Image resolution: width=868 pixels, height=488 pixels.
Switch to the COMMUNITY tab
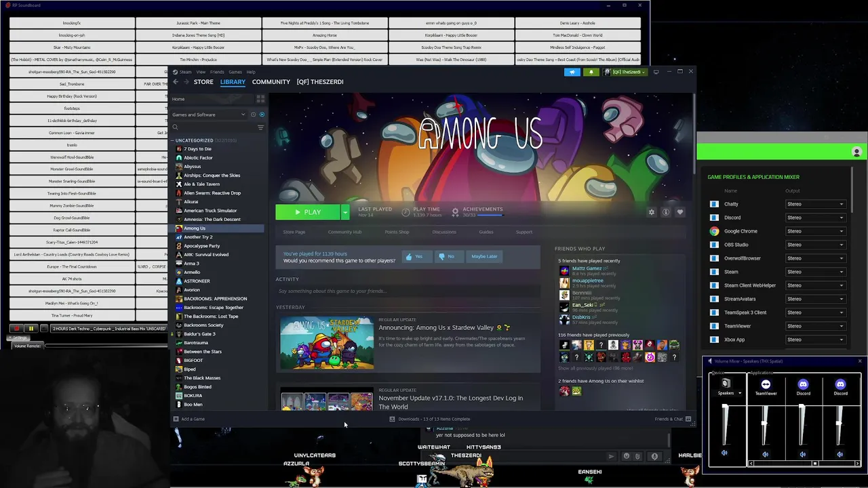tap(271, 82)
